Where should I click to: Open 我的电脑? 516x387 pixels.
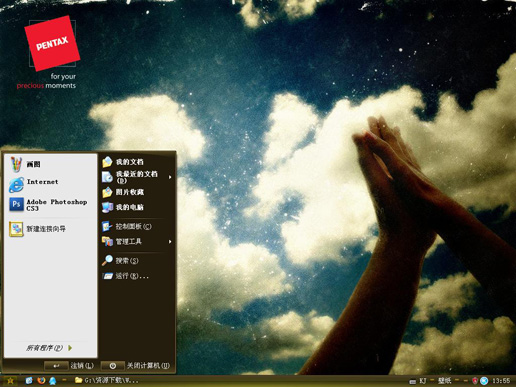pos(137,207)
